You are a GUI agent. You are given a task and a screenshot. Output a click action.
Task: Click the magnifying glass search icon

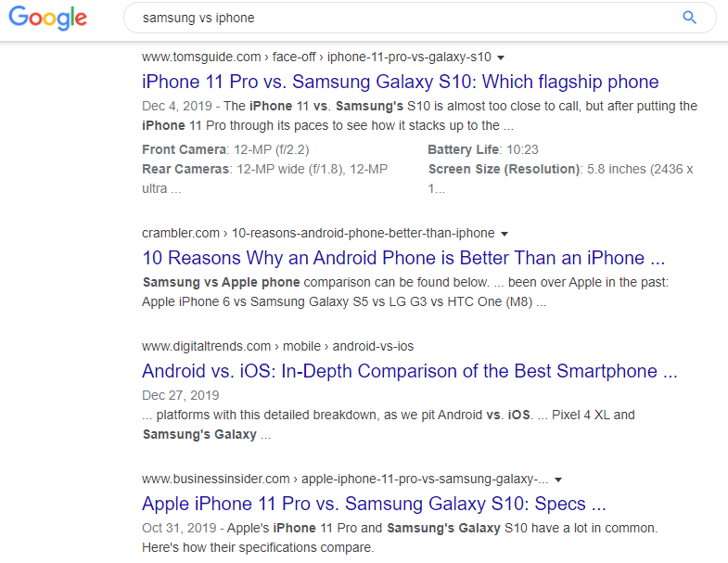tap(689, 18)
